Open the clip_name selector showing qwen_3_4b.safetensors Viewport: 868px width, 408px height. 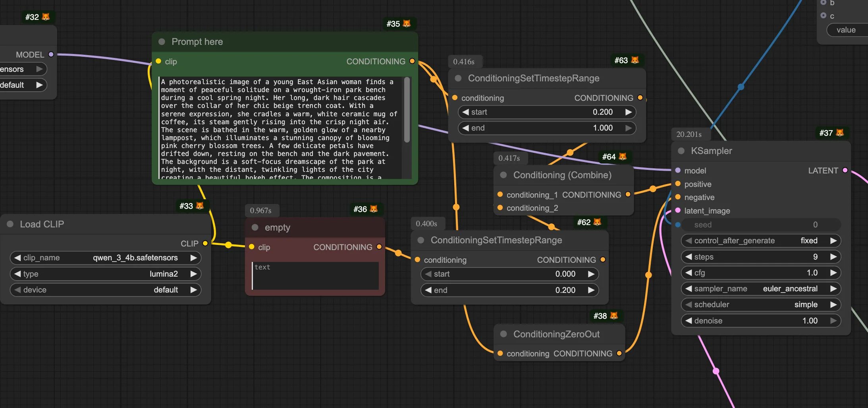(x=105, y=258)
